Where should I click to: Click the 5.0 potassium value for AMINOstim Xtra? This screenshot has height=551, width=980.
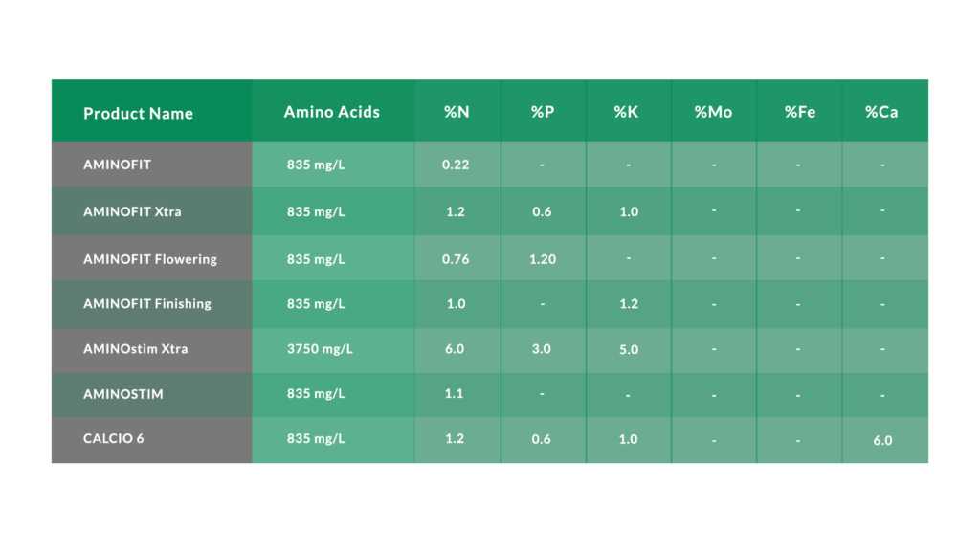629,349
